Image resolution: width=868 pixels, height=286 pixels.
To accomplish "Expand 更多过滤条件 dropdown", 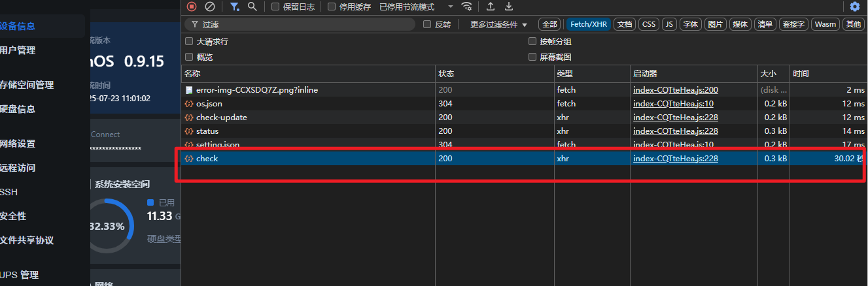I will point(498,24).
